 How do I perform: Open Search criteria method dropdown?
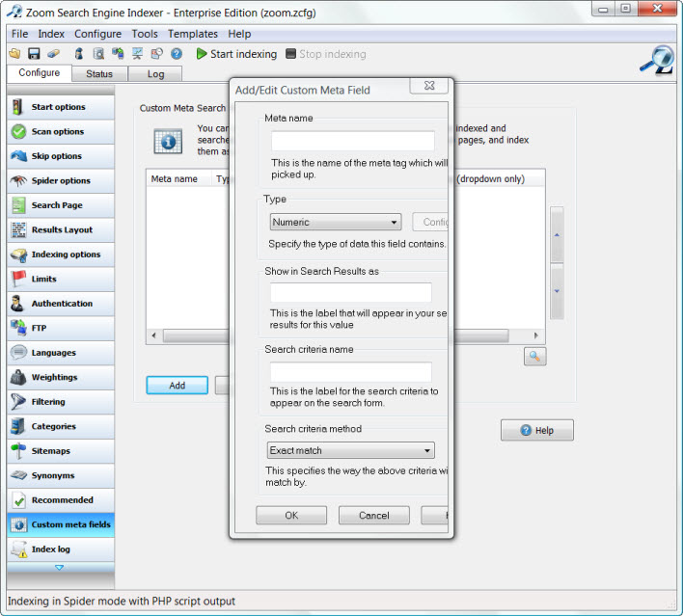pyautogui.click(x=350, y=450)
